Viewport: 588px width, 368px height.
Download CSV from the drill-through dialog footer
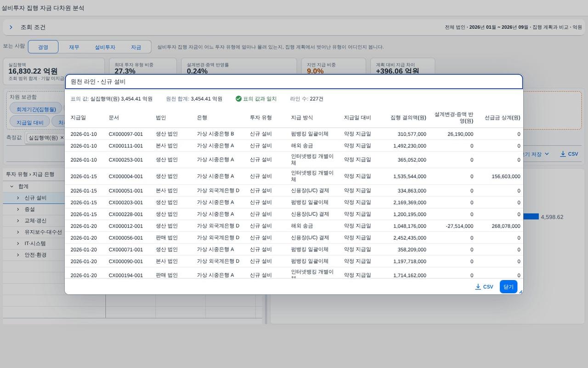(x=484, y=287)
